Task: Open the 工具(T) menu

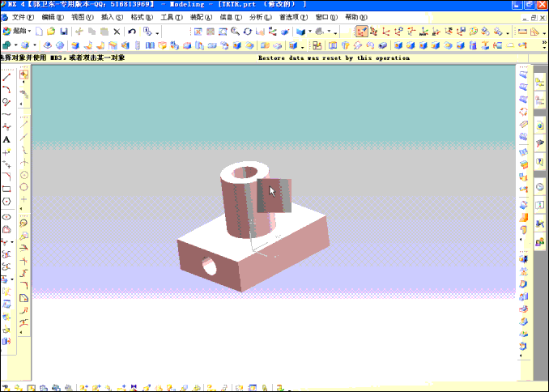Action: click(x=172, y=17)
